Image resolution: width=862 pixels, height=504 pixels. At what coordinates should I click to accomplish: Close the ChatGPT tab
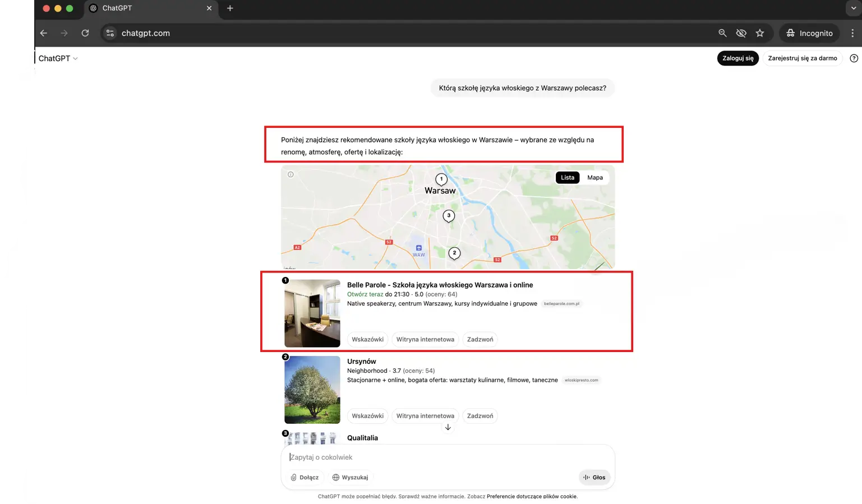point(209,8)
